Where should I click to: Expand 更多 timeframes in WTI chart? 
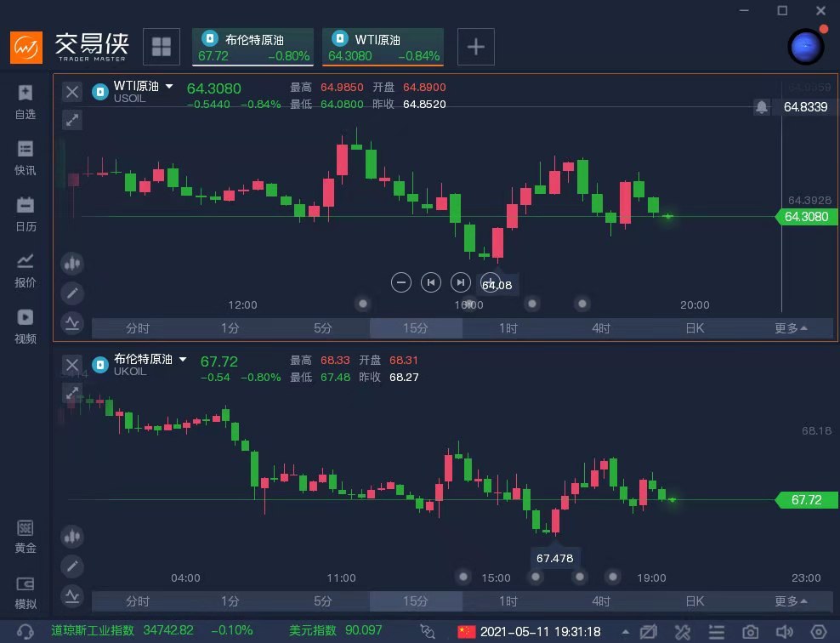[x=791, y=328]
